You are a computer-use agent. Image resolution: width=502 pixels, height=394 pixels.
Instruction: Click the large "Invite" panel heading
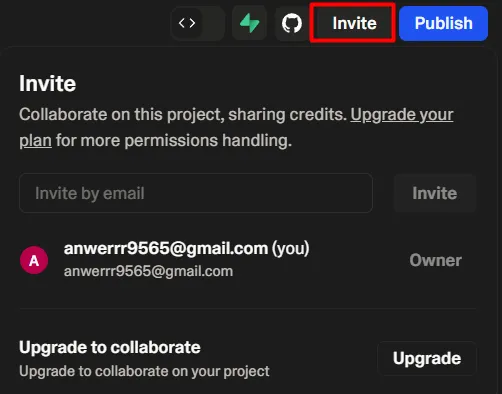[47, 83]
